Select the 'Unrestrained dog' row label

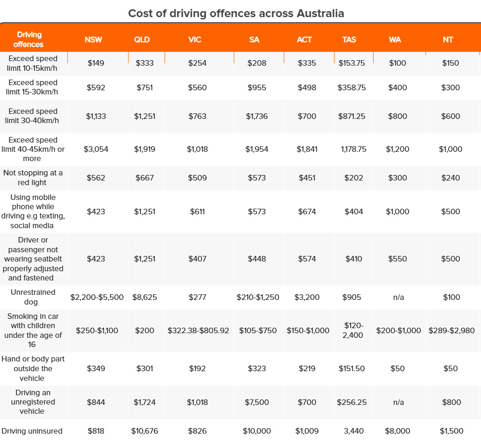[33, 297]
